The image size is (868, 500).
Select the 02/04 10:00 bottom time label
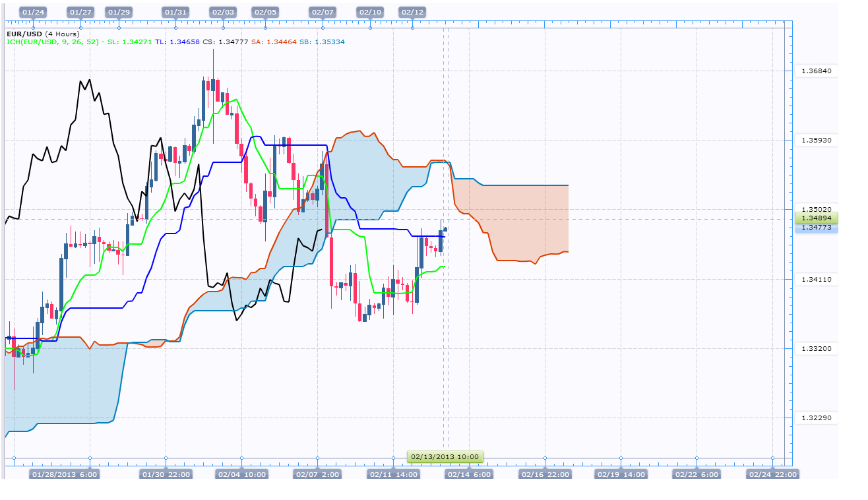click(x=242, y=474)
